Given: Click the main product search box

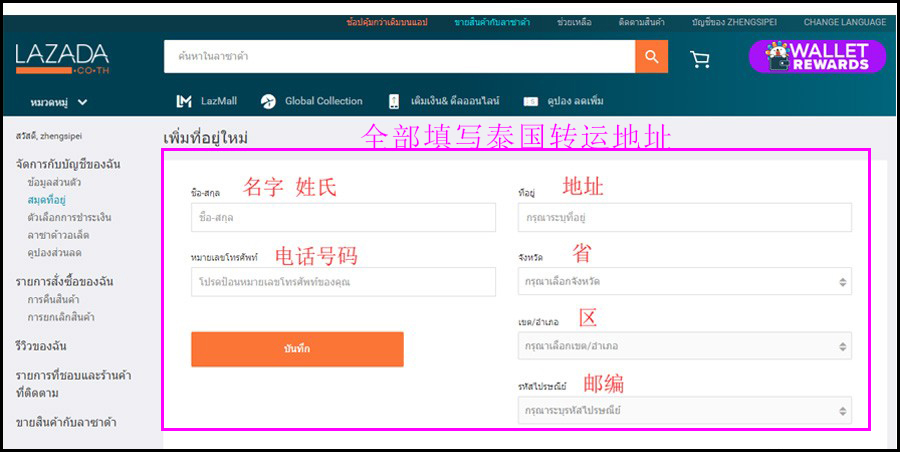Looking at the screenshot, I should [x=399, y=57].
